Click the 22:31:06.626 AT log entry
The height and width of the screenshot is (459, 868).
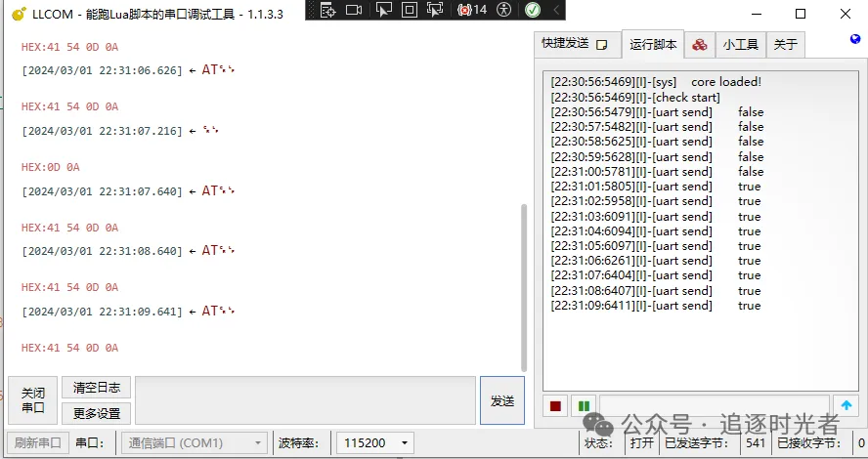[x=128, y=70]
